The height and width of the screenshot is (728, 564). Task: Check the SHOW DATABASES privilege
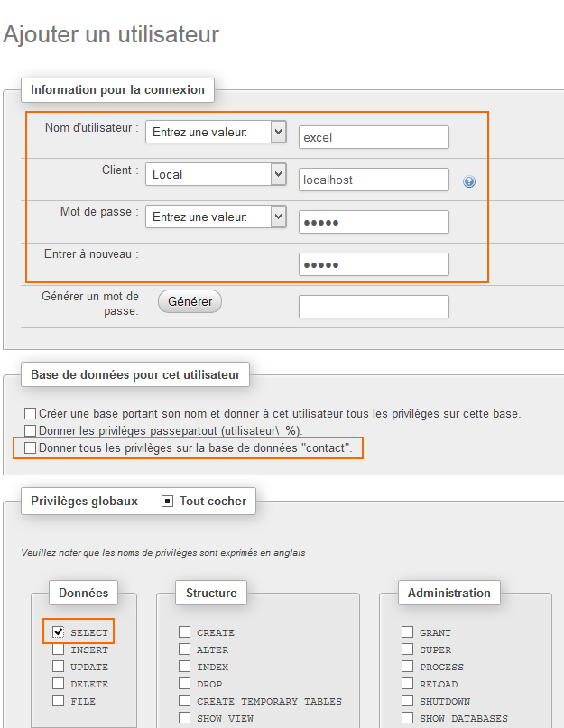(407, 718)
